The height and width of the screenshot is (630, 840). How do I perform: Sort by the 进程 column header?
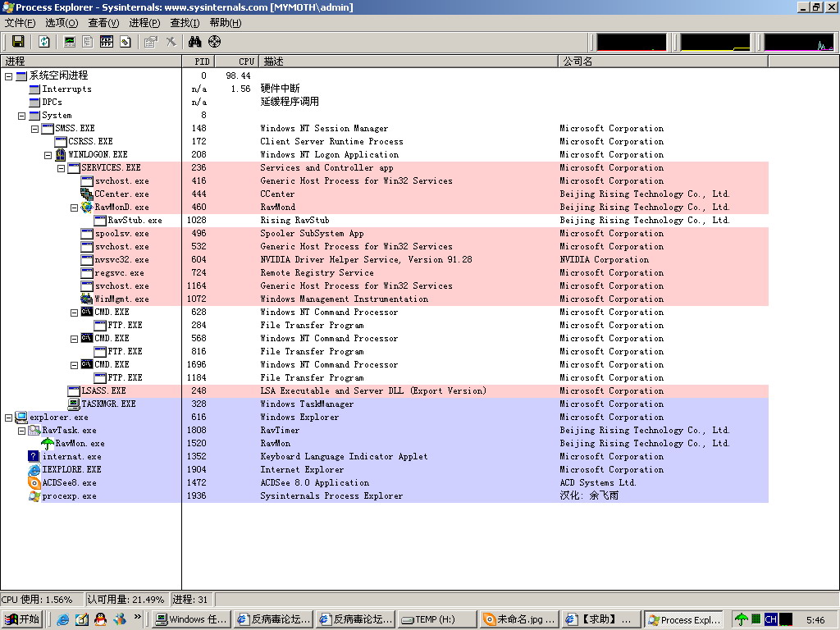click(x=91, y=61)
